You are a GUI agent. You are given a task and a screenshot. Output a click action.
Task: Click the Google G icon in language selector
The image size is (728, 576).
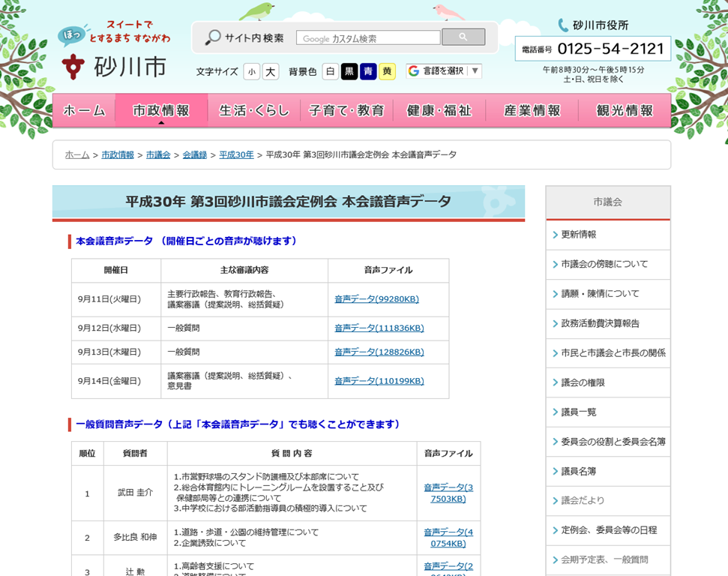(x=414, y=71)
